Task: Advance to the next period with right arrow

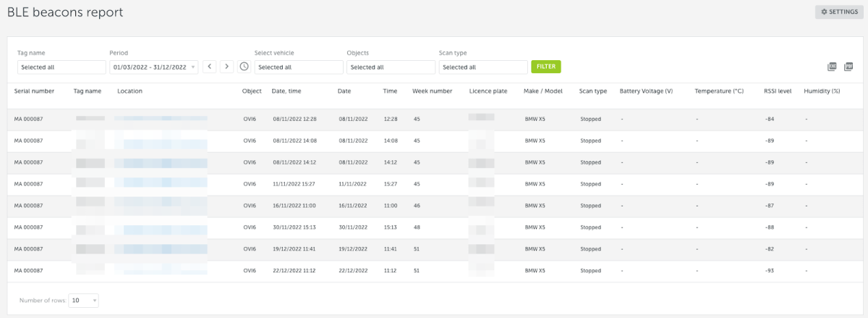Action: (x=226, y=67)
